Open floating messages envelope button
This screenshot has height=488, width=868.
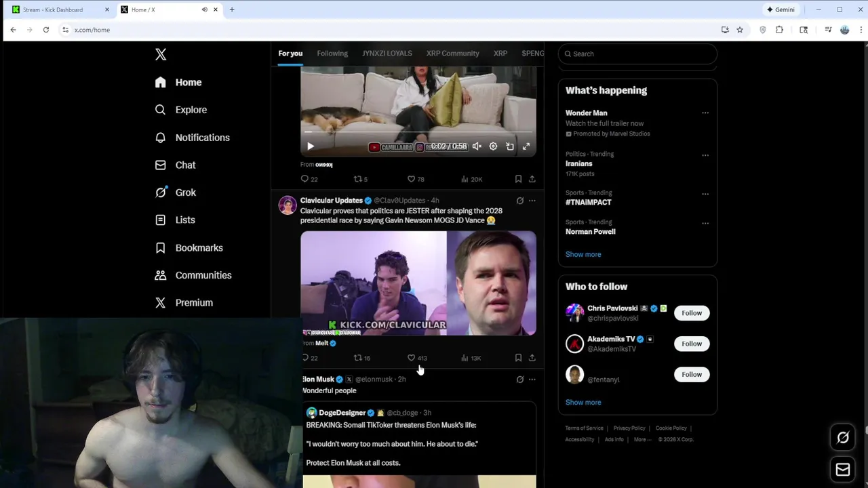click(843, 470)
